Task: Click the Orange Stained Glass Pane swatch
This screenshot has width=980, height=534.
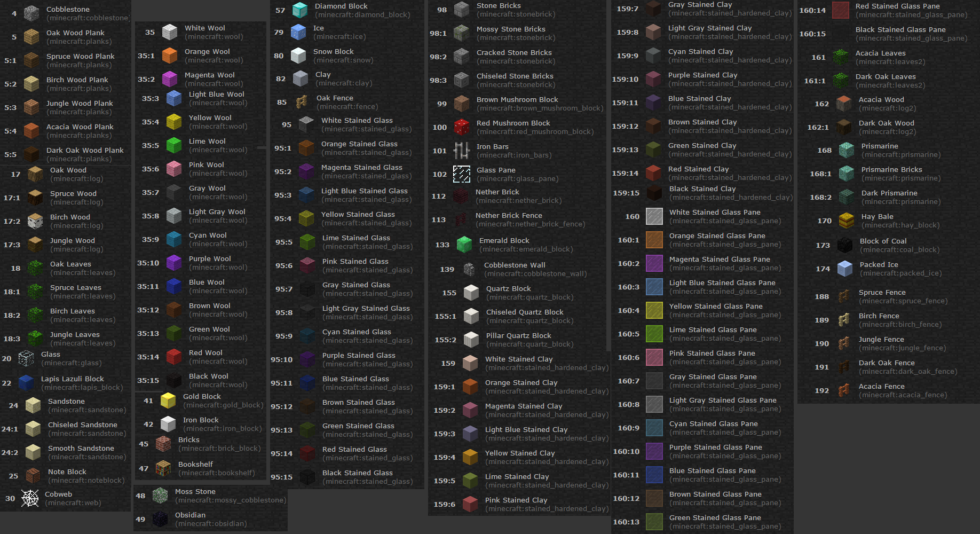Action: click(x=654, y=240)
